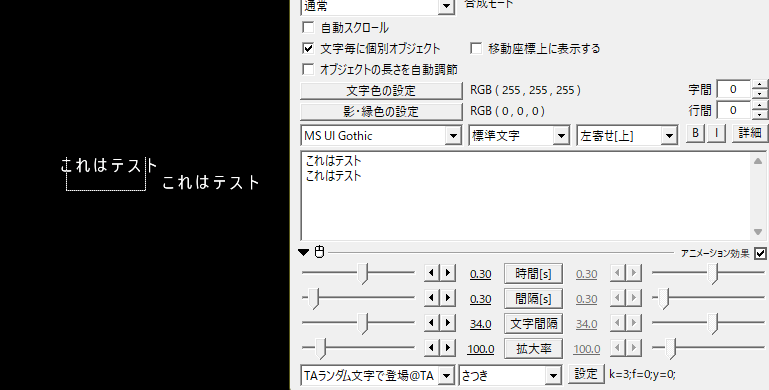
Task: Click the left 間隔[s] slider handle
Action: (314, 298)
